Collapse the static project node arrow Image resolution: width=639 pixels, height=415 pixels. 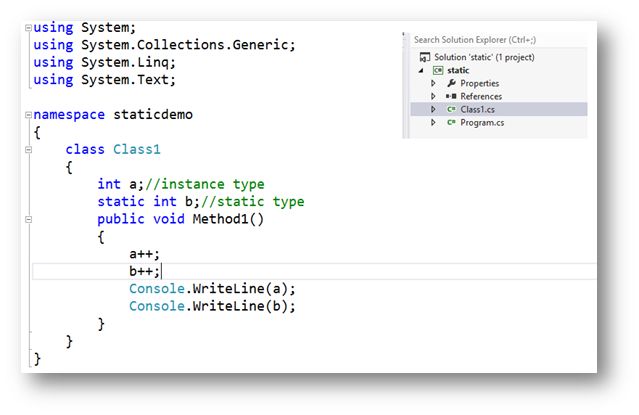pos(421,71)
